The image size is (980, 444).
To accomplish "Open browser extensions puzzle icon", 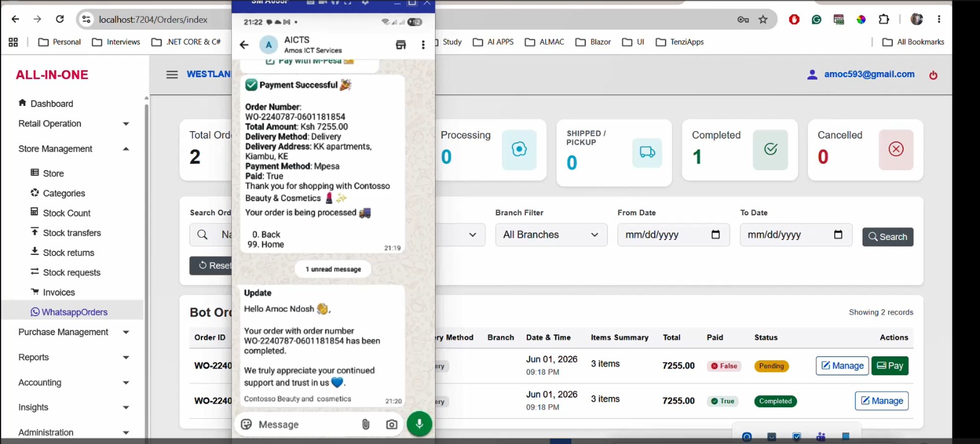I will [884, 19].
